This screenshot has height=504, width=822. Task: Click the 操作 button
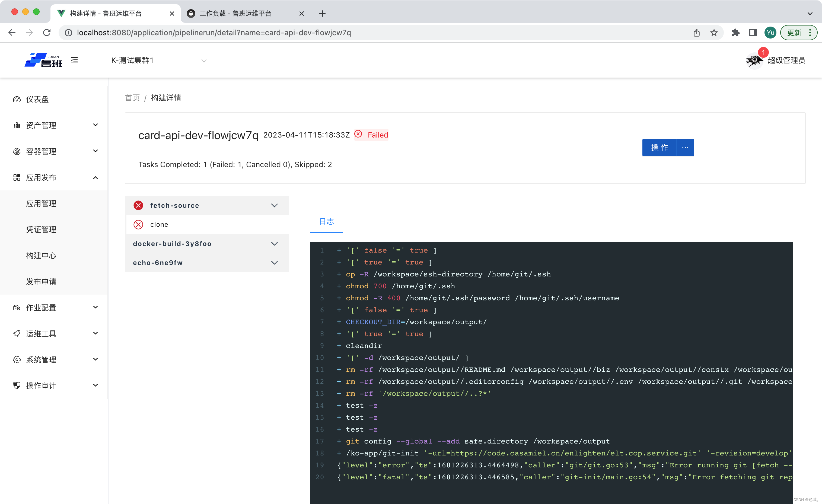(659, 148)
